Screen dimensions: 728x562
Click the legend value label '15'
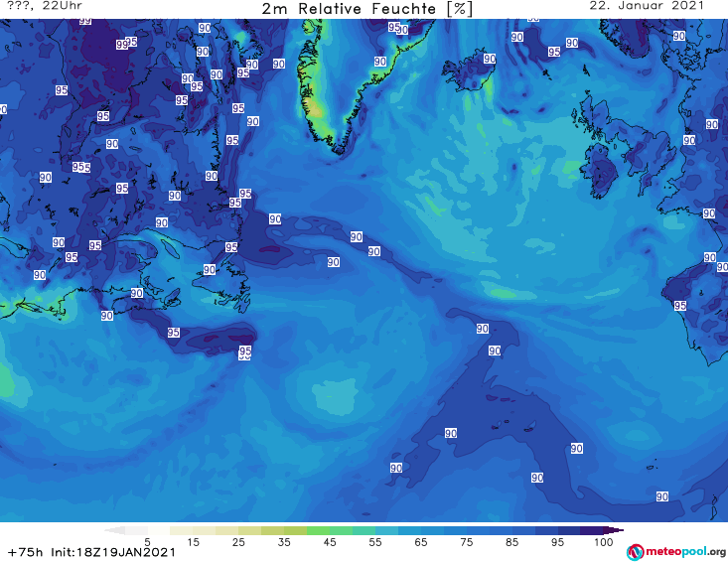pyautogui.click(x=193, y=542)
